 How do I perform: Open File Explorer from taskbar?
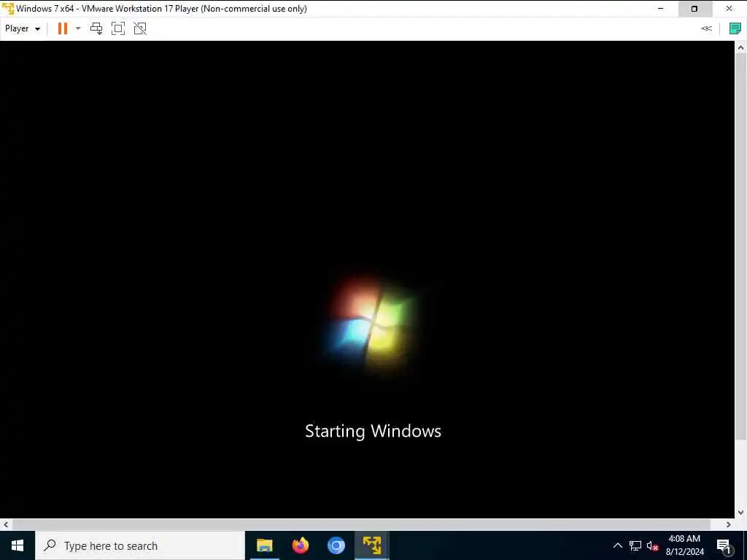pyautogui.click(x=264, y=545)
